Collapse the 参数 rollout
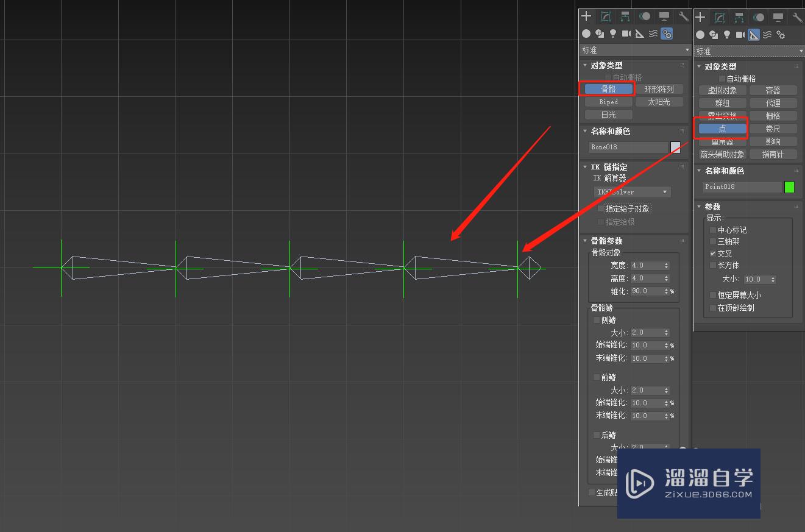 pos(700,207)
